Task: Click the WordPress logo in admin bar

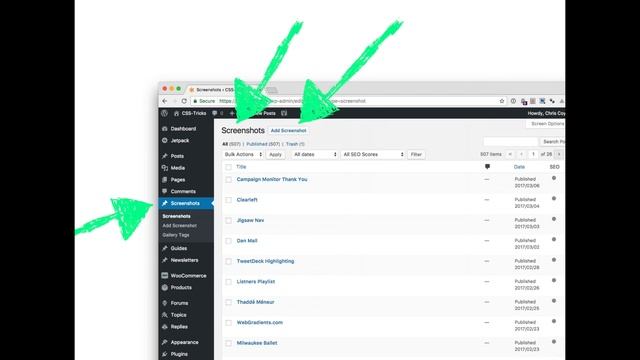Action: pos(164,113)
